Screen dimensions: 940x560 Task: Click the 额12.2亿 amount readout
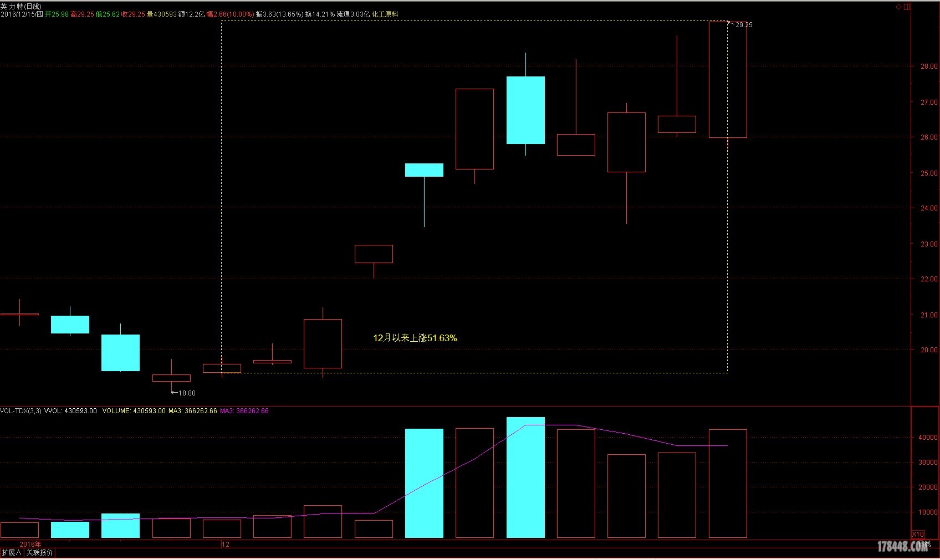coord(192,14)
